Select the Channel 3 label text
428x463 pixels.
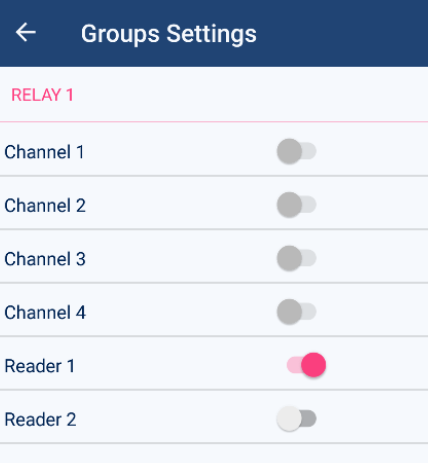coord(45,259)
